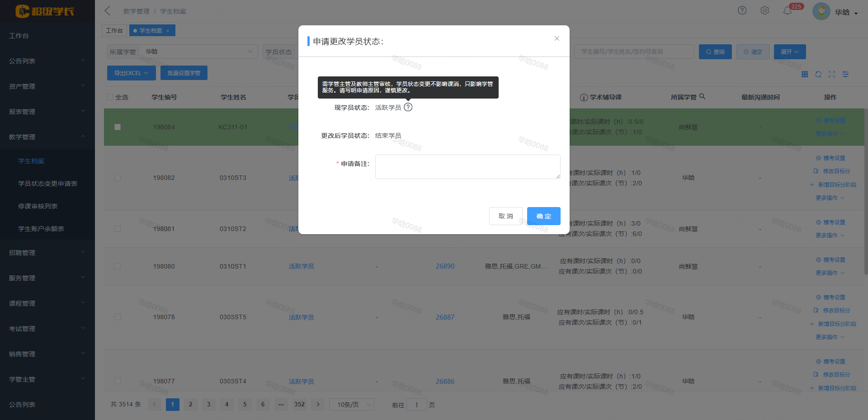
Task: Open student record link 26890
Action: pos(445,266)
